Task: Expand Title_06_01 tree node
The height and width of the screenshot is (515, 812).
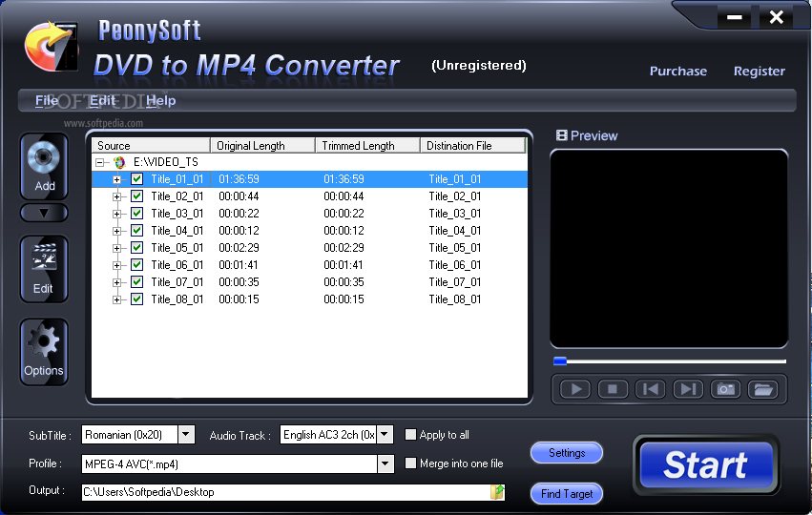Action: coord(117,265)
